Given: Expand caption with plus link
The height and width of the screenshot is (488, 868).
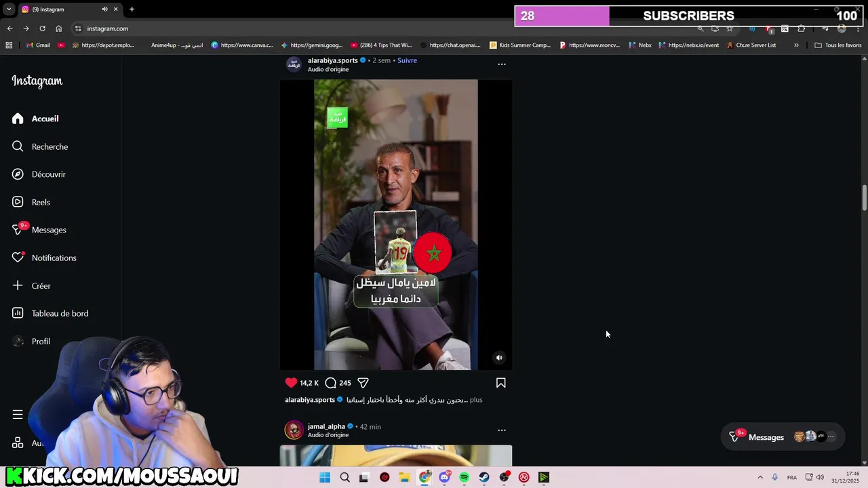Looking at the screenshot, I should (x=476, y=400).
